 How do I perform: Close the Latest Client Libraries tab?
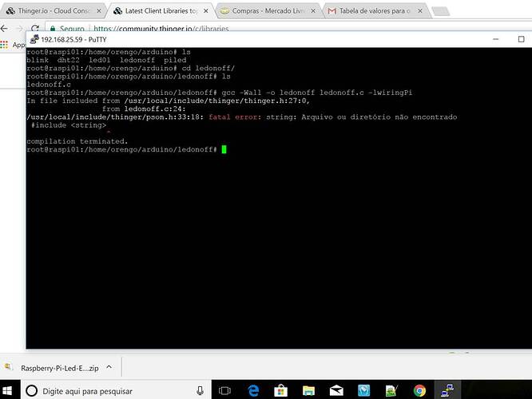click(206, 11)
